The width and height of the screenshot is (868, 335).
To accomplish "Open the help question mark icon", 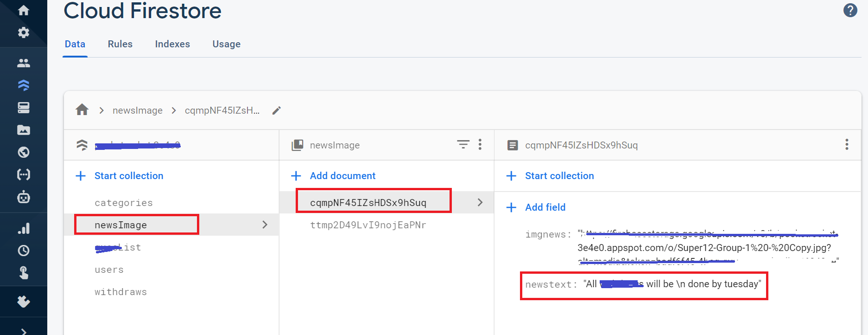I will pos(850,10).
